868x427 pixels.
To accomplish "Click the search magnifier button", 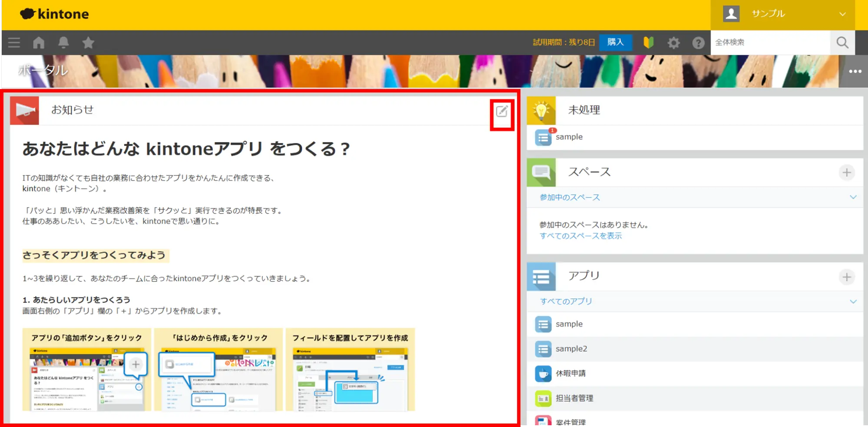I will (842, 43).
